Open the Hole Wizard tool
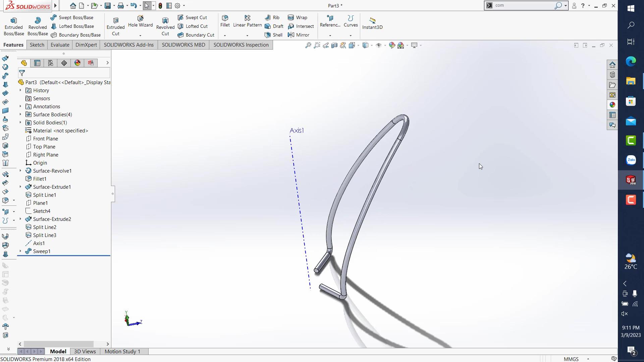 tap(140, 21)
